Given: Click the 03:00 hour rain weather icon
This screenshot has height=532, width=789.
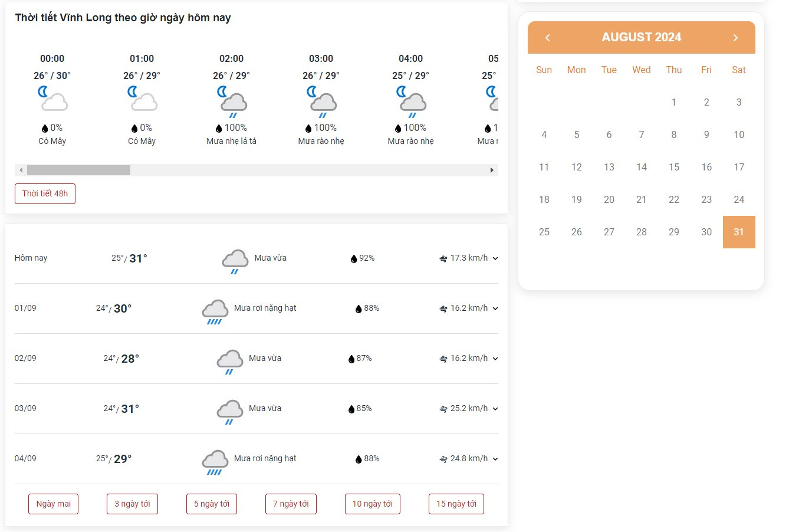Looking at the screenshot, I should (322, 101).
